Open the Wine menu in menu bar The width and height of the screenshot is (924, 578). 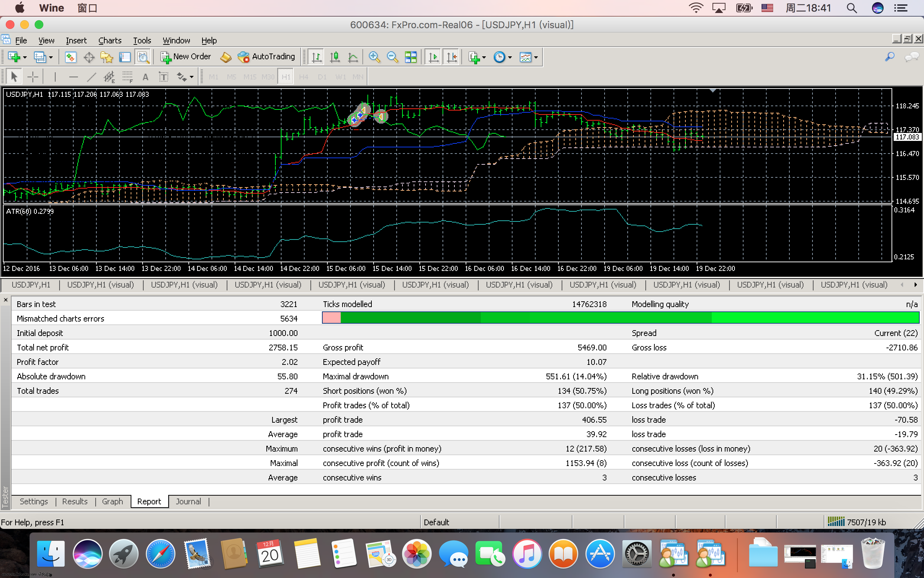point(52,8)
